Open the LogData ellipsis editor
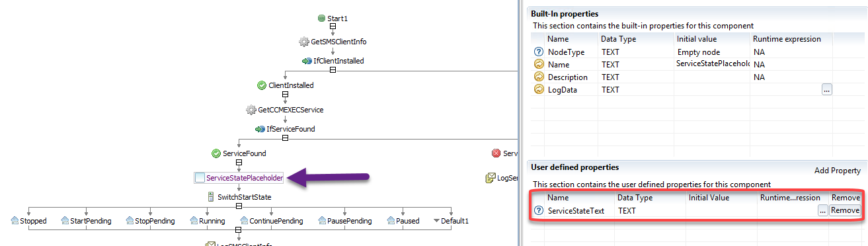This screenshot has height=246, width=868. pos(827,90)
